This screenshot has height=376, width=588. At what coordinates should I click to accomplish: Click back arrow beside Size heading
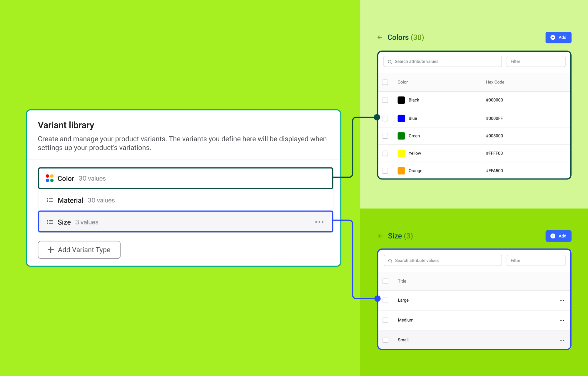[x=380, y=236]
